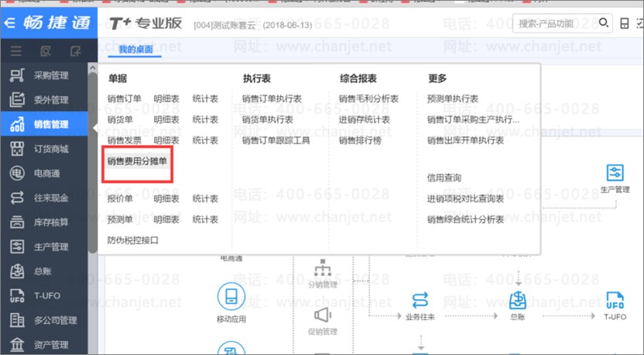Click T-UFO flow icon on desktop
644x355 pixels.
[615, 300]
